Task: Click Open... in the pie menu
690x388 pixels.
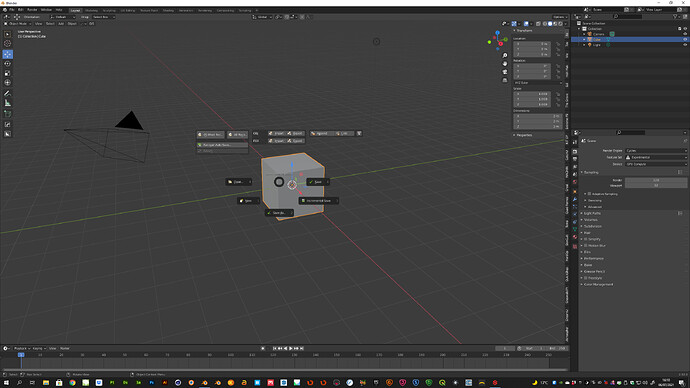Action: pyautogui.click(x=239, y=182)
